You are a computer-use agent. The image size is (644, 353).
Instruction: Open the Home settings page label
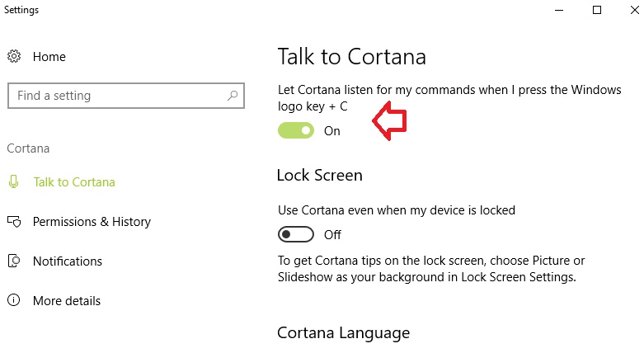click(49, 57)
